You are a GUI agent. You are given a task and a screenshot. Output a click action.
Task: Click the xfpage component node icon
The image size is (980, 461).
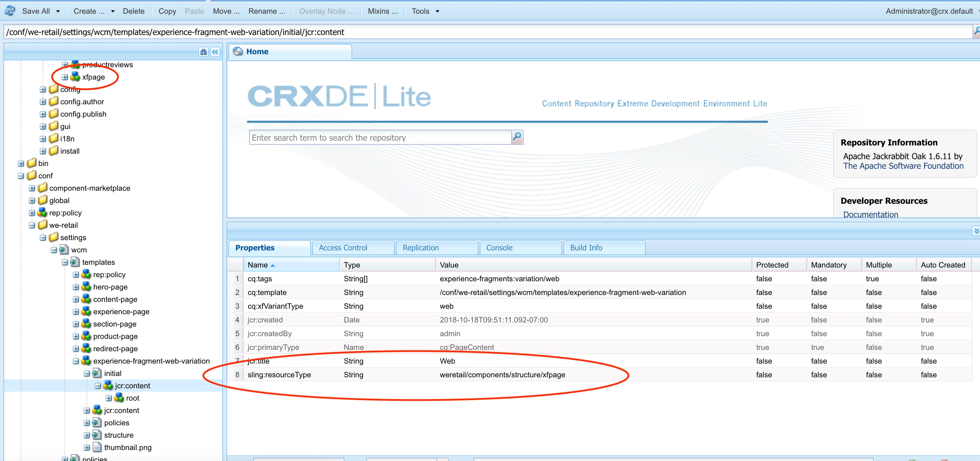76,77
